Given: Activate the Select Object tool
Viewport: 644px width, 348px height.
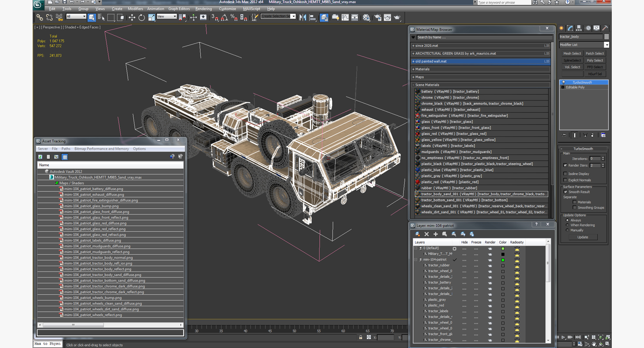Looking at the screenshot, I should coord(91,17).
